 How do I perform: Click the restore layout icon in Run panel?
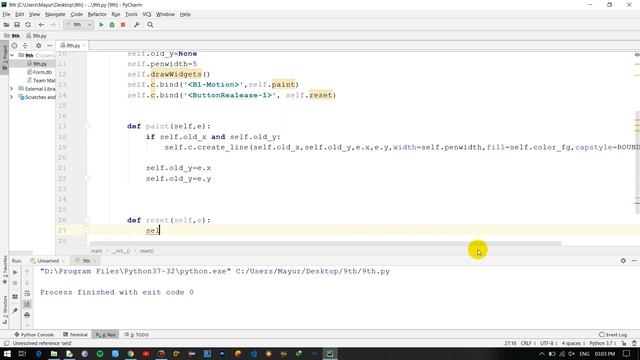click(15, 297)
